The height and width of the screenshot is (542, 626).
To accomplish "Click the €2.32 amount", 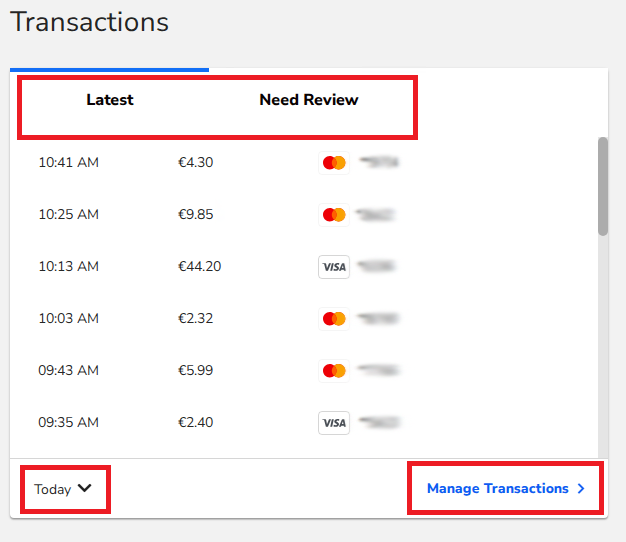I will click(x=196, y=318).
